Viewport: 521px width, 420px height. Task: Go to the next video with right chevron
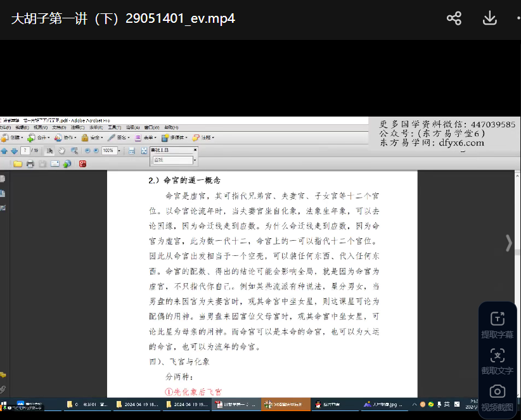point(508,243)
